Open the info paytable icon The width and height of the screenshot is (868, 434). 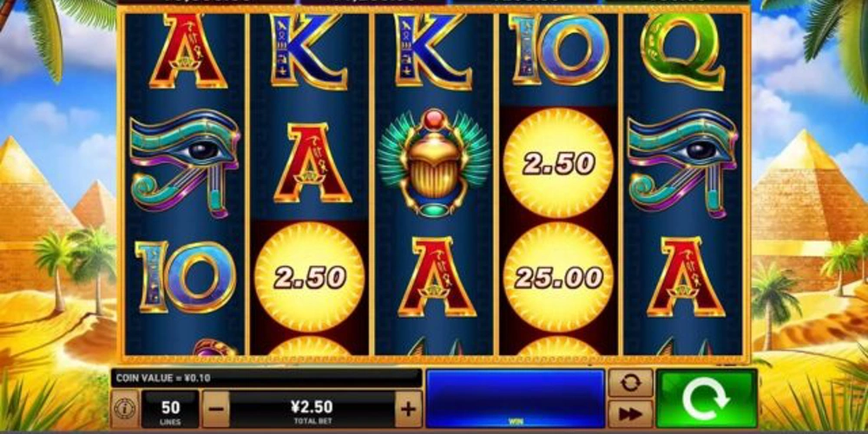125,409
